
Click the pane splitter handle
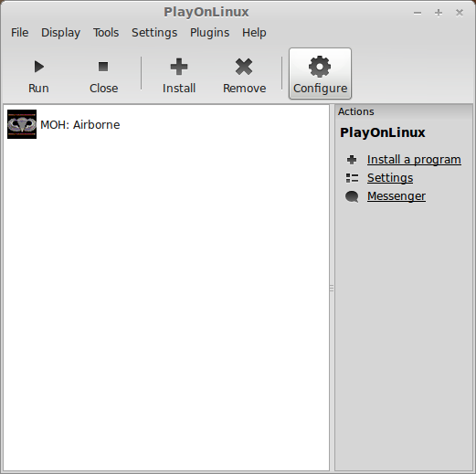(x=332, y=288)
